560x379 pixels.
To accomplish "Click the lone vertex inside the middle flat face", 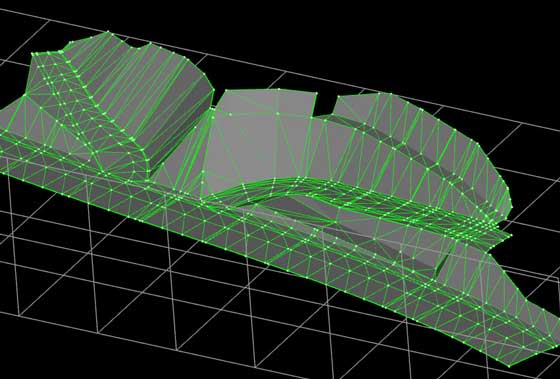I will 230,114.
